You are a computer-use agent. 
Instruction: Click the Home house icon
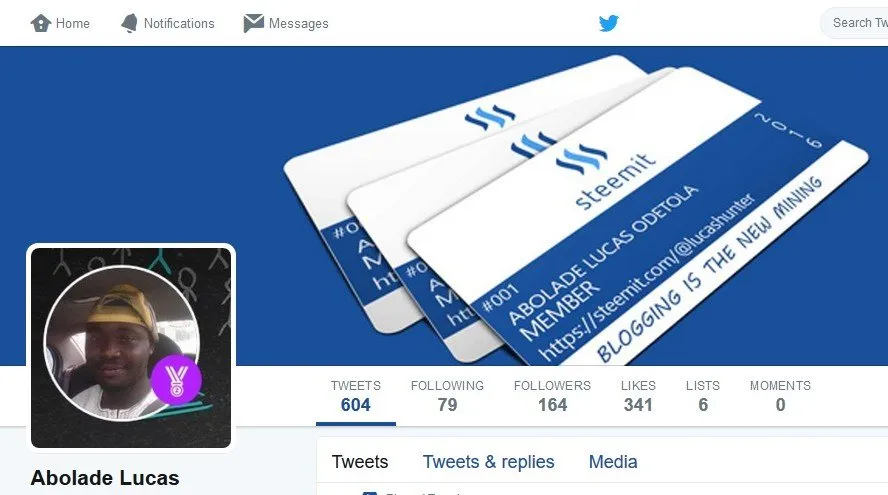click(x=41, y=23)
